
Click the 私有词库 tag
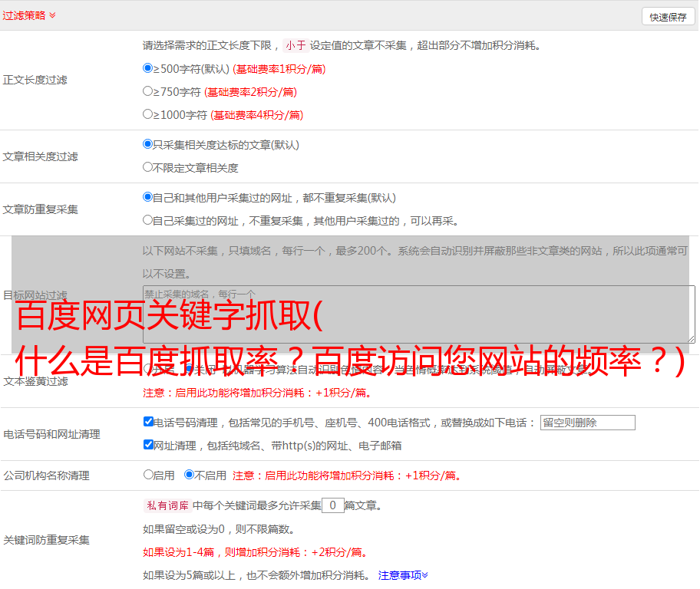click(x=168, y=505)
